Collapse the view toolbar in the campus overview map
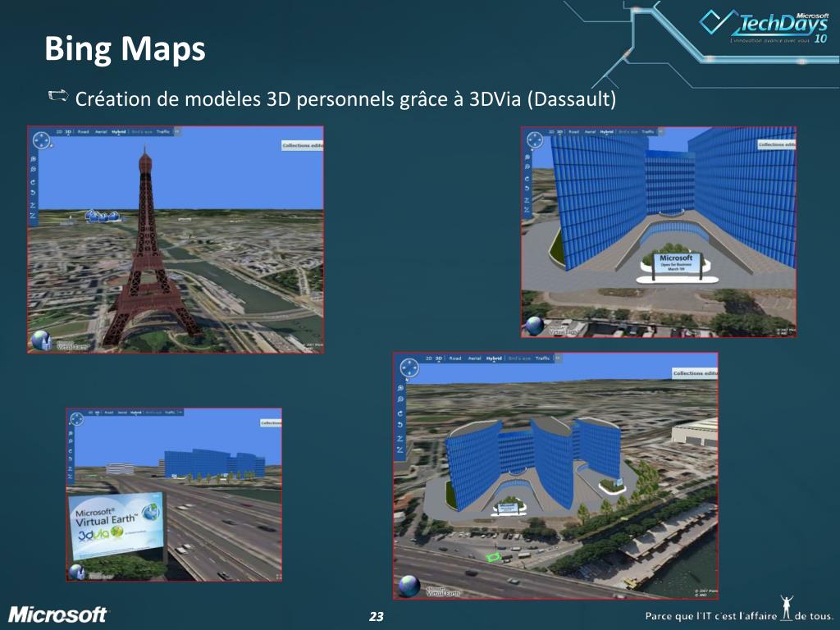Viewport: 840px width, 630px height. point(558,358)
